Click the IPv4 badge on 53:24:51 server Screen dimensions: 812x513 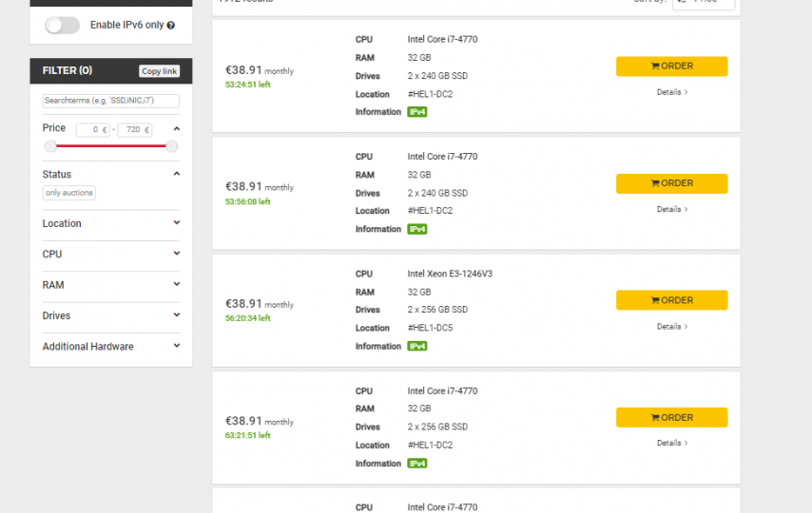[x=416, y=112]
